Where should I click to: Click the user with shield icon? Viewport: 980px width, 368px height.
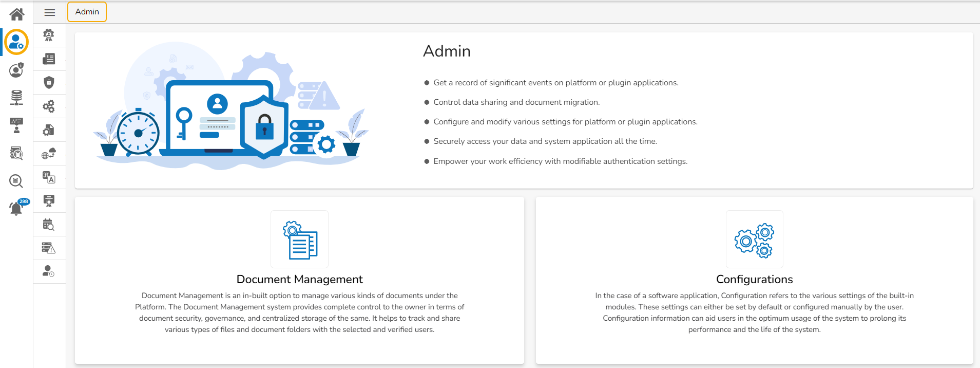(16, 70)
